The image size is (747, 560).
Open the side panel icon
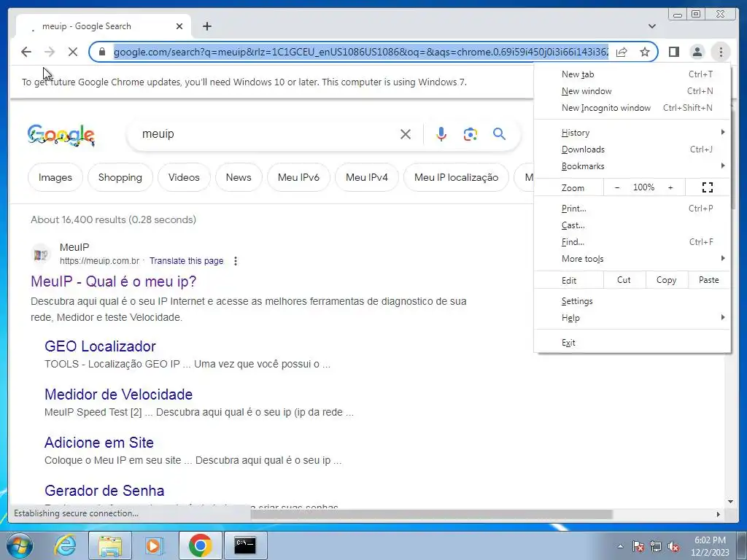673,52
